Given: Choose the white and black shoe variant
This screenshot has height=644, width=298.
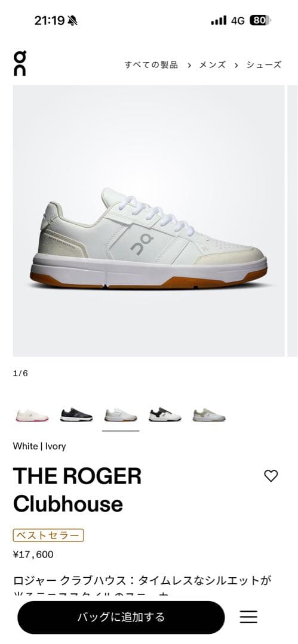Looking at the screenshot, I should click(165, 415).
